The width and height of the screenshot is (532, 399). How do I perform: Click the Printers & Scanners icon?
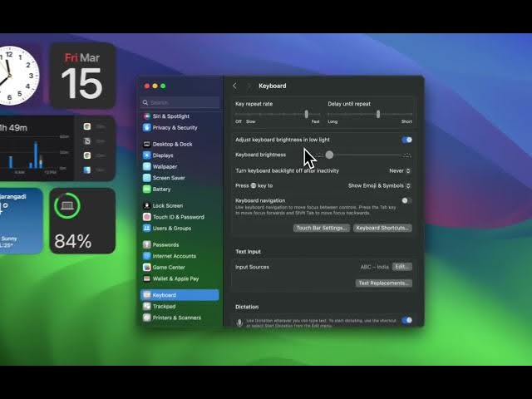[x=146, y=318]
